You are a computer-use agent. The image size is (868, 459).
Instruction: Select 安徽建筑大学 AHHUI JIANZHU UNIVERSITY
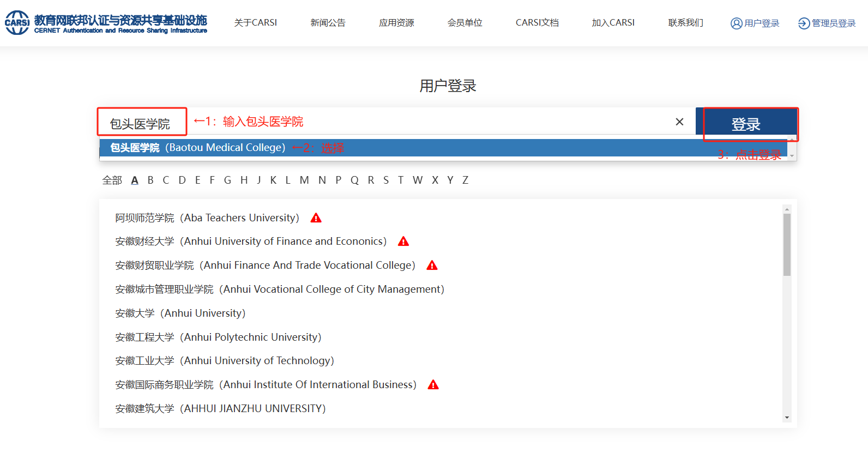(x=220, y=409)
